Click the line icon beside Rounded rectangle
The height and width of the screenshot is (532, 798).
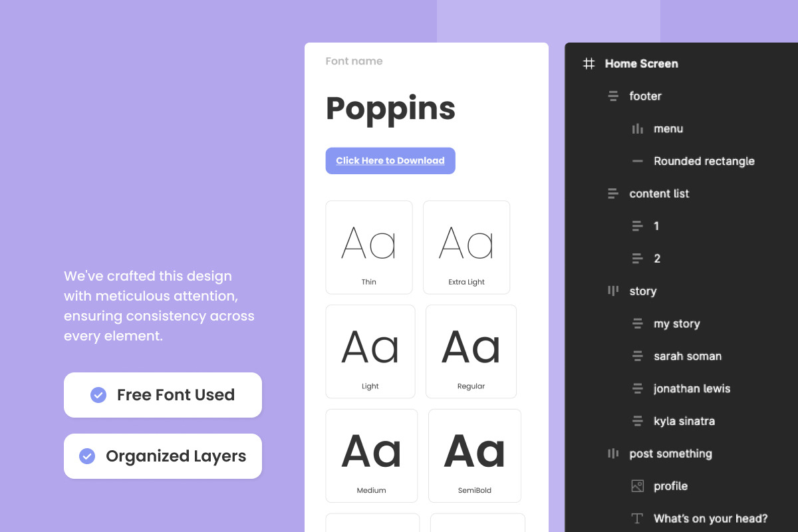[638, 161]
